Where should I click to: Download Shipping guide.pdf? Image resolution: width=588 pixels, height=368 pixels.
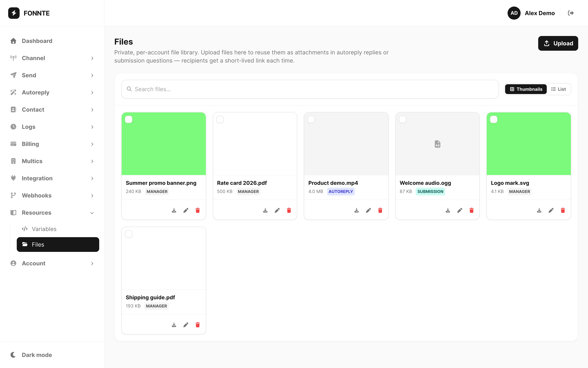point(174,325)
